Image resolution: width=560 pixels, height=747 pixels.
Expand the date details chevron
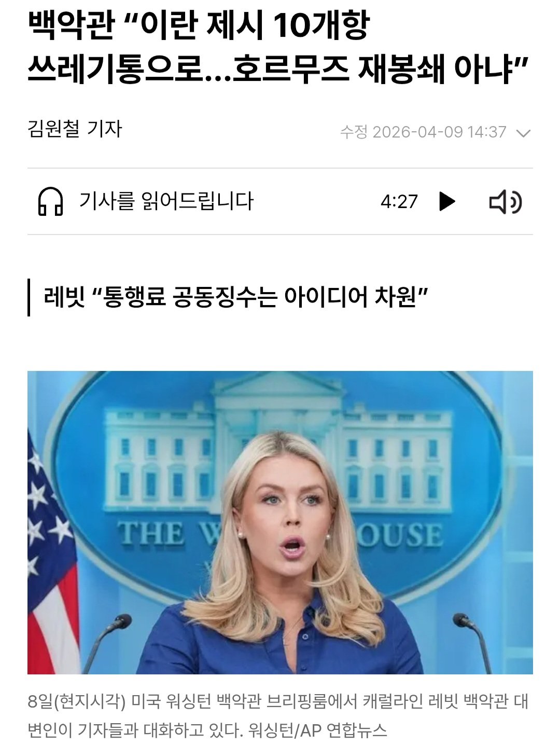point(524,133)
